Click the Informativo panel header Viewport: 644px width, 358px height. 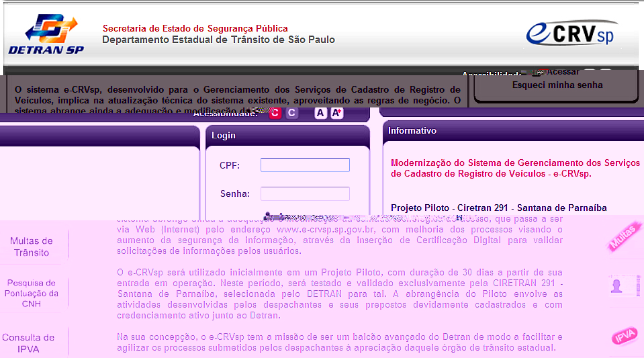click(514, 131)
